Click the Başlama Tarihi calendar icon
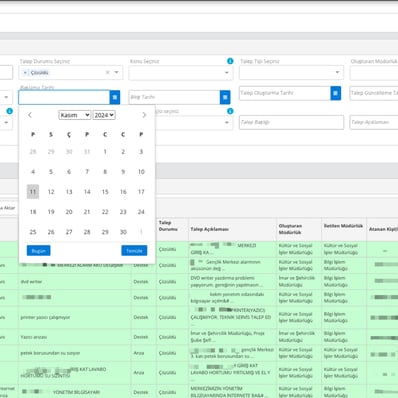The image size is (398, 398). (x=115, y=97)
